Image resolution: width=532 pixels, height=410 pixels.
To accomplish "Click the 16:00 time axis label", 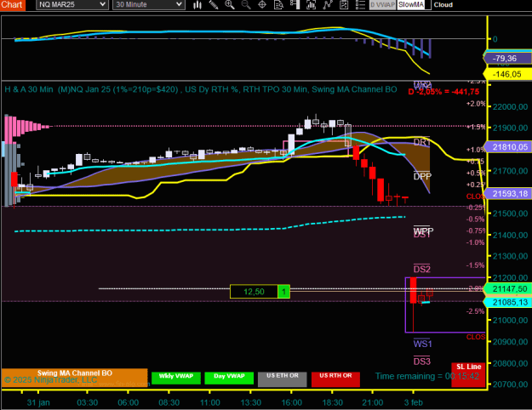I will point(291,402).
